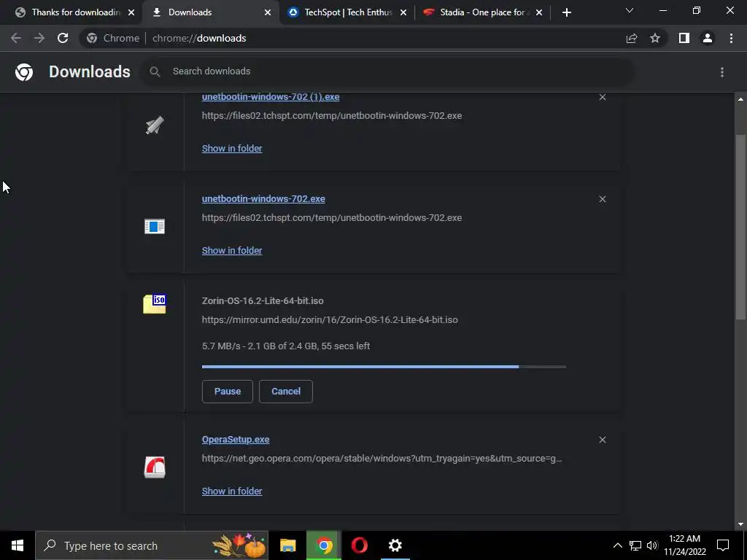Share this page icon
The width and height of the screenshot is (747, 560).
[632, 38]
